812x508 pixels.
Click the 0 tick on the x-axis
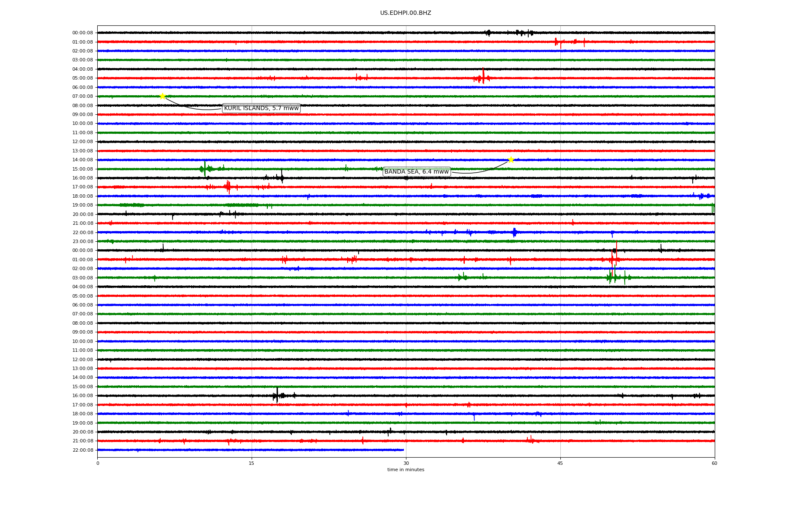coord(98,463)
